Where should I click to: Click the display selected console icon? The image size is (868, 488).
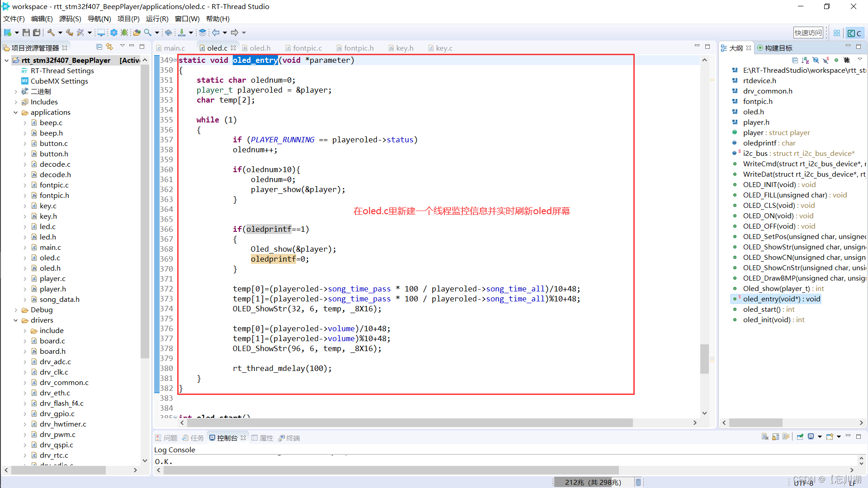tap(811, 437)
